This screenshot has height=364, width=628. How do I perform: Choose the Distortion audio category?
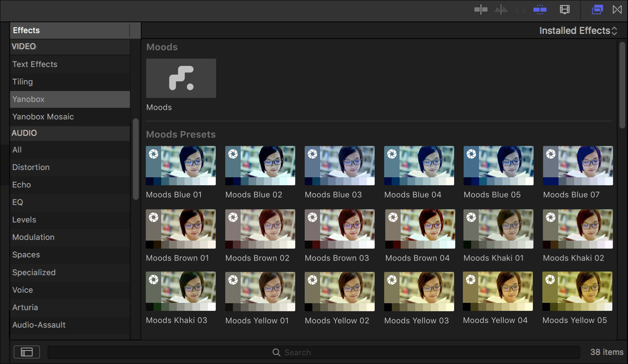coord(31,167)
